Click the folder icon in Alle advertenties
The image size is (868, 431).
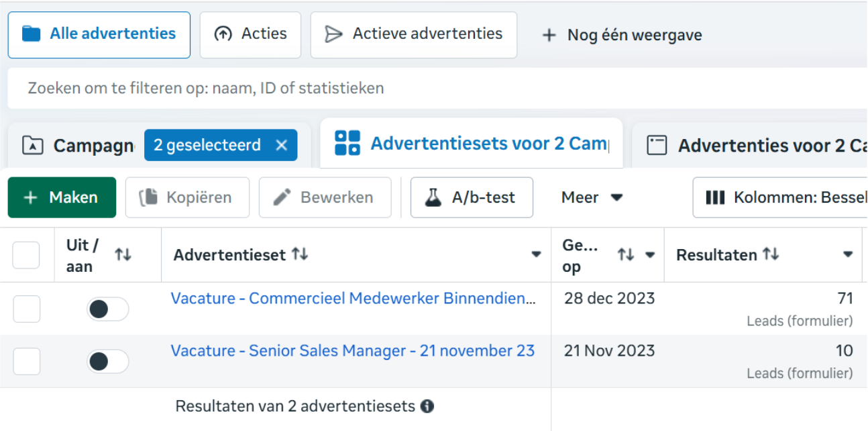pyautogui.click(x=32, y=34)
